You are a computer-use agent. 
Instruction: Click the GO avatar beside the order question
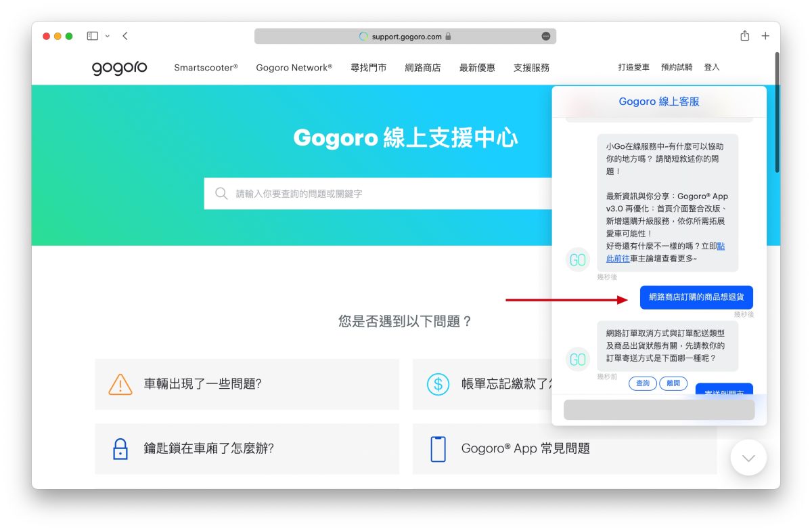point(578,360)
